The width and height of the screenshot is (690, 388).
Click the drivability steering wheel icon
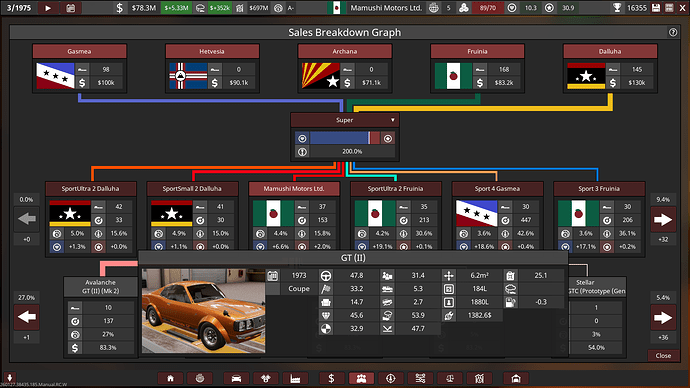[326, 275]
